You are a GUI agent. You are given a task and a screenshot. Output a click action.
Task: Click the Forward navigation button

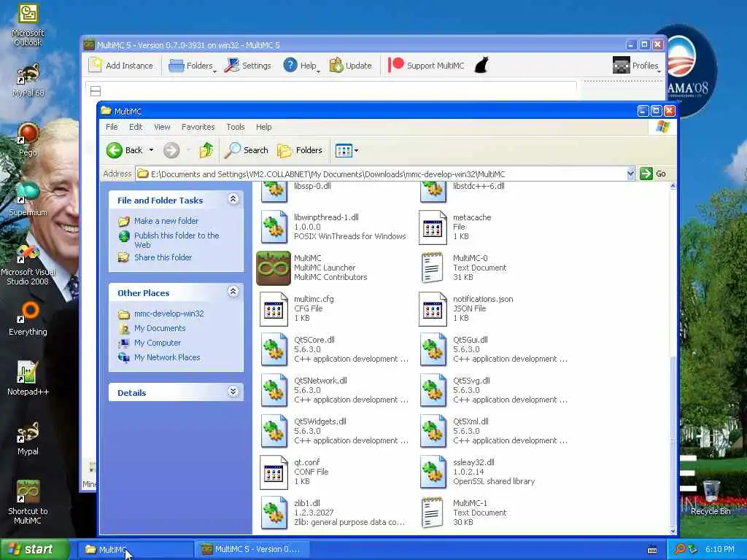tap(171, 150)
